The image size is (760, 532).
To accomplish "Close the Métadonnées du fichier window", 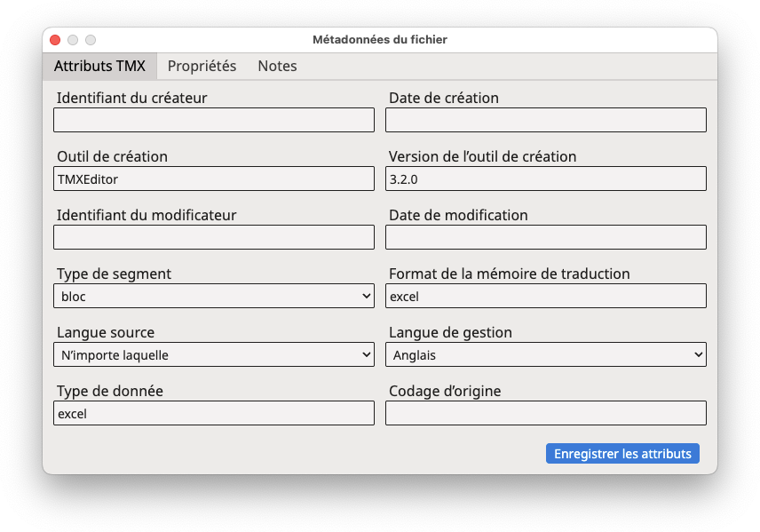I will point(55,40).
